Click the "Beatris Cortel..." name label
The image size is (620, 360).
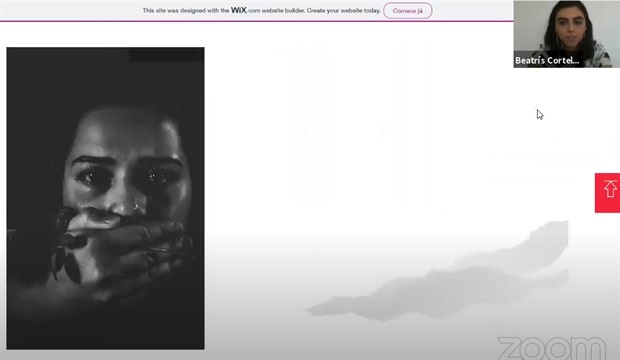tap(547, 61)
